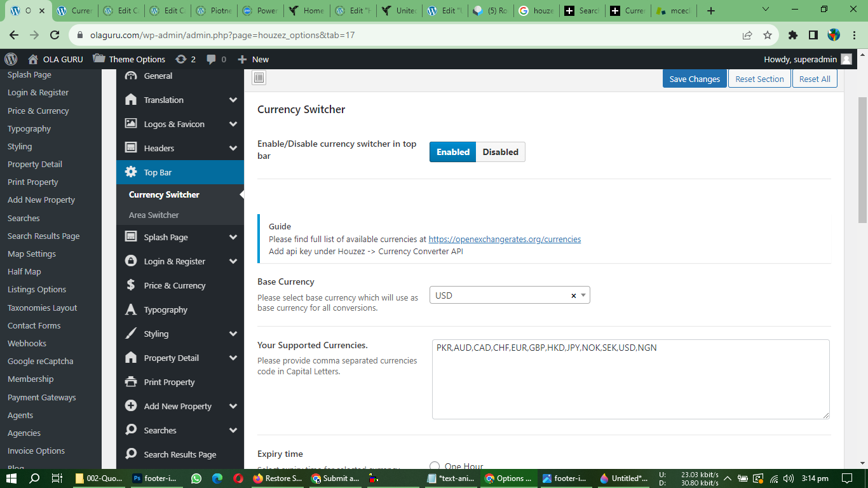Click Logos & Favicon image icon

131,124
